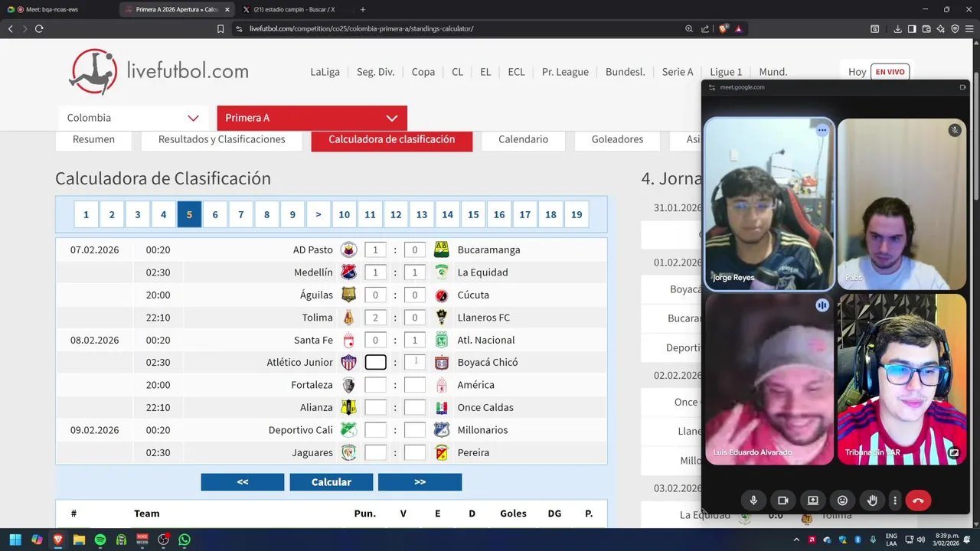Click the Calcular button
The width and height of the screenshot is (980, 551).
point(332,482)
